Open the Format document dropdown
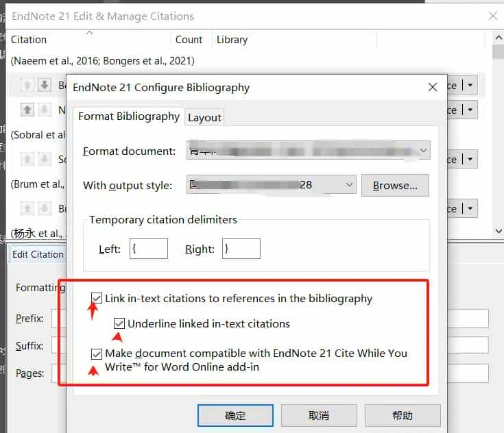 coord(309,150)
